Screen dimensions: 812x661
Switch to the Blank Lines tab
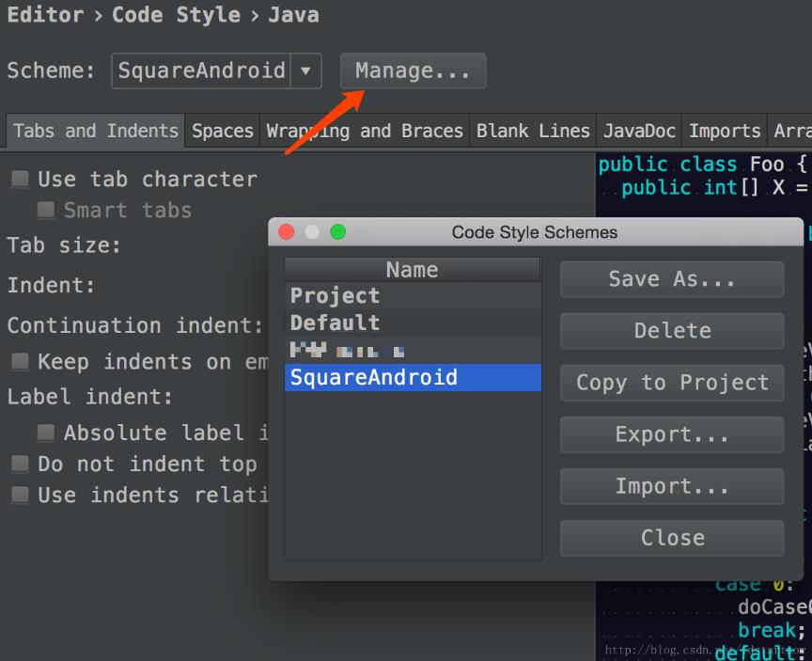[533, 132]
